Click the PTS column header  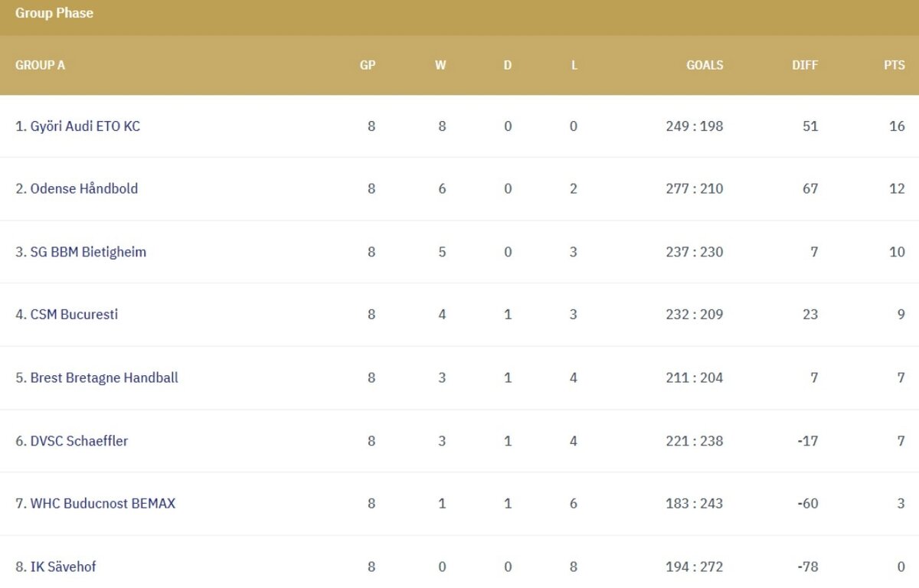(x=894, y=65)
